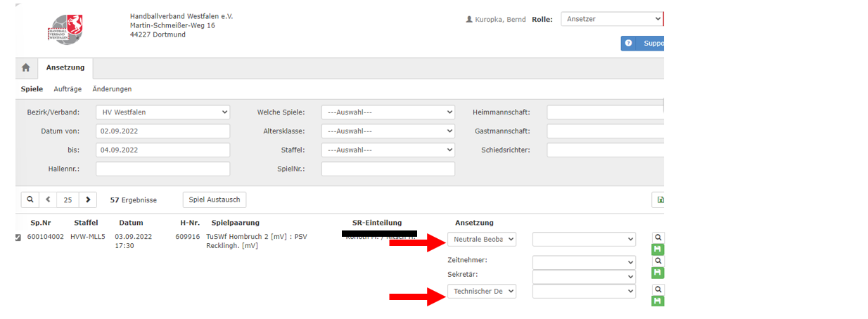The height and width of the screenshot is (319, 868).
Task: Click the blue Support button
Action: pos(643,44)
